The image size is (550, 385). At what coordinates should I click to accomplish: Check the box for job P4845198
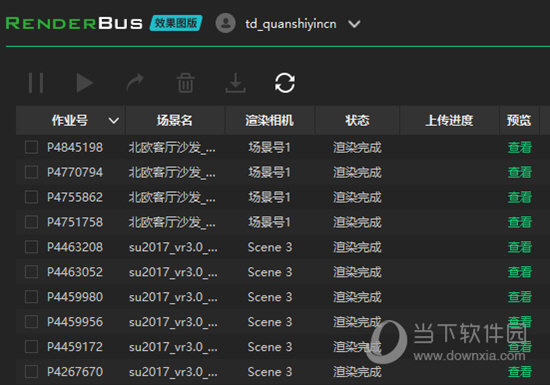pos(32,147)
